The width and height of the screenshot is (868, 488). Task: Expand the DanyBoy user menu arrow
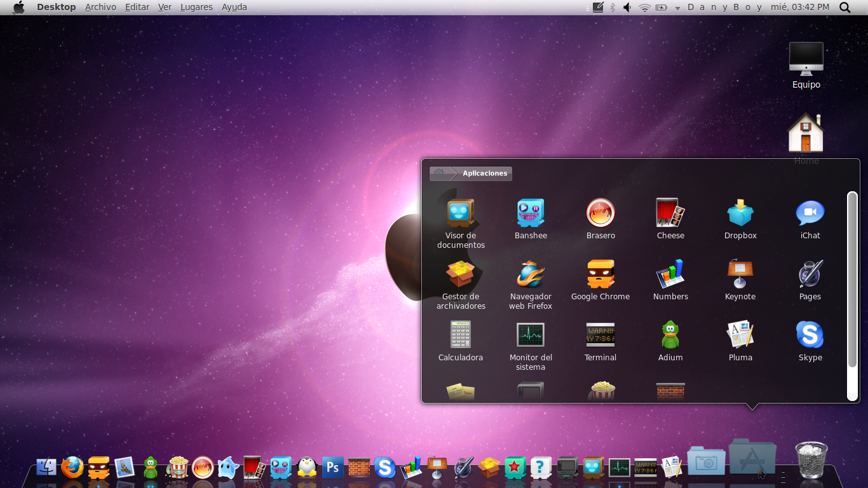pos(677,8)
